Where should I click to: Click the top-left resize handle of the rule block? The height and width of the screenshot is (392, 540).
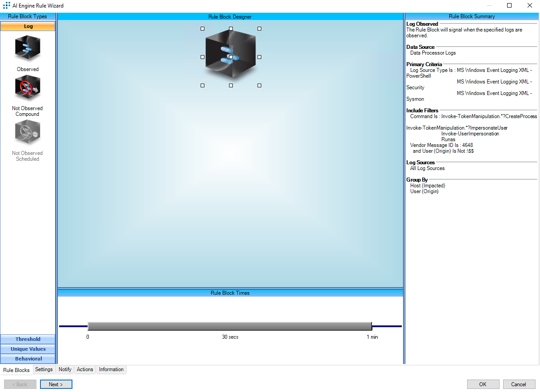click(203, 29)
